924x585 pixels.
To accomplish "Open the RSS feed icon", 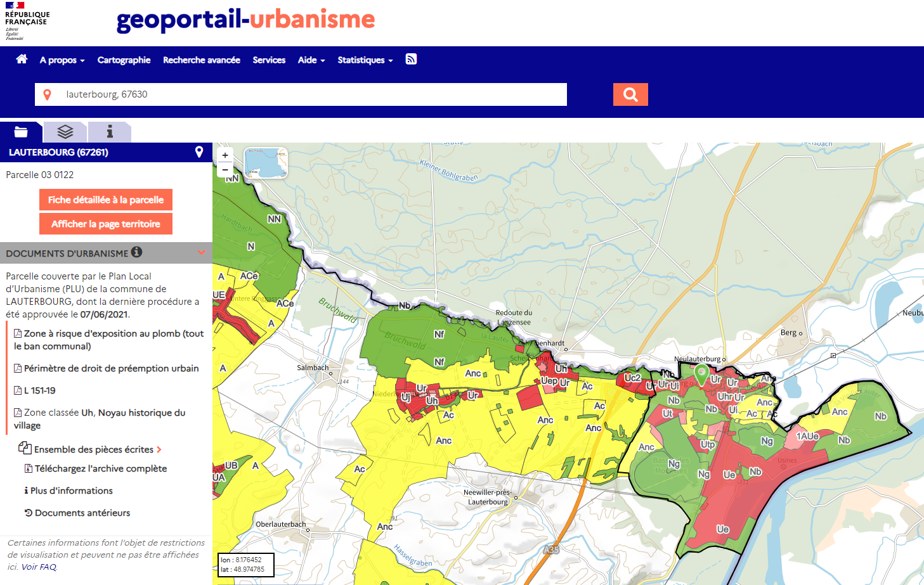I will pos(411,60).
